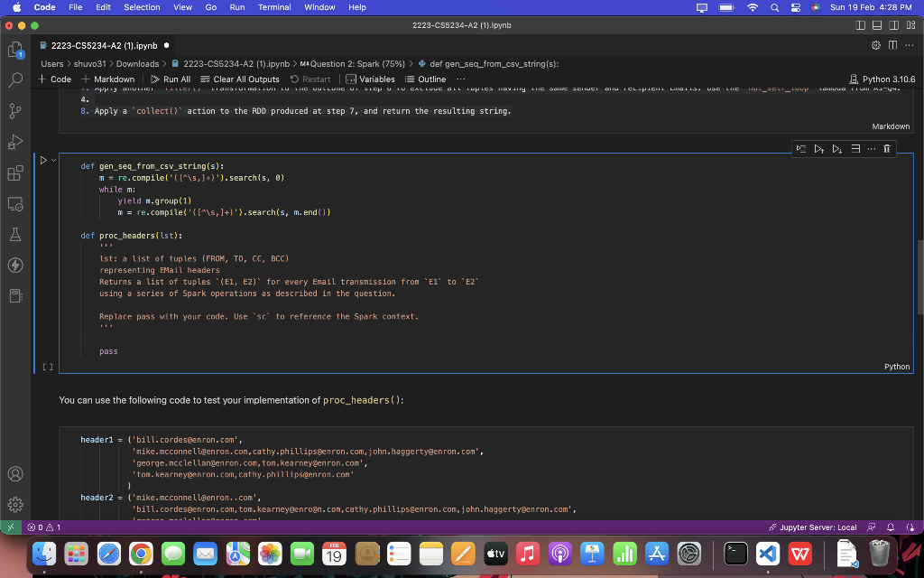Open more cell actions ellipsis
The height and width of the screenshot is (578, 924).
tap(871, 149)
